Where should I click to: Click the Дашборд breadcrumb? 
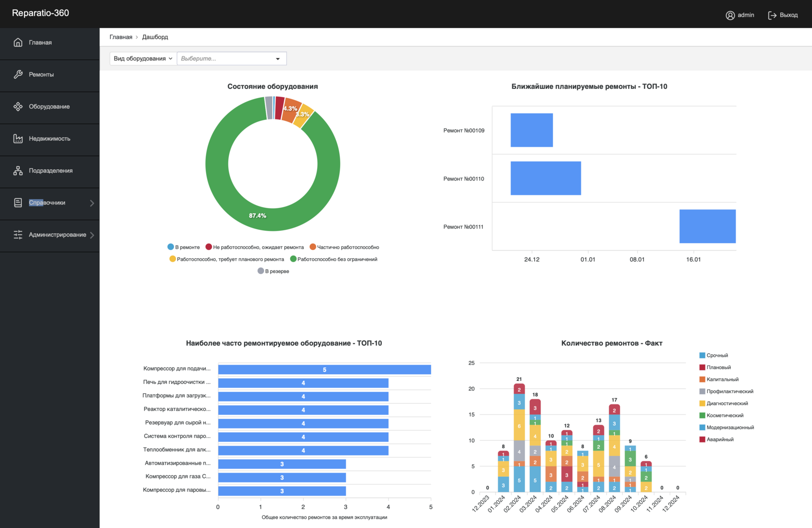(x=155, y=37)
